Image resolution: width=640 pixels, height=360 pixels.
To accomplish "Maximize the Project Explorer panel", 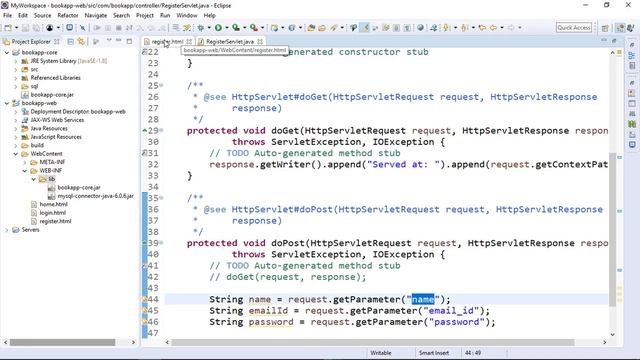I will point(129,41).
